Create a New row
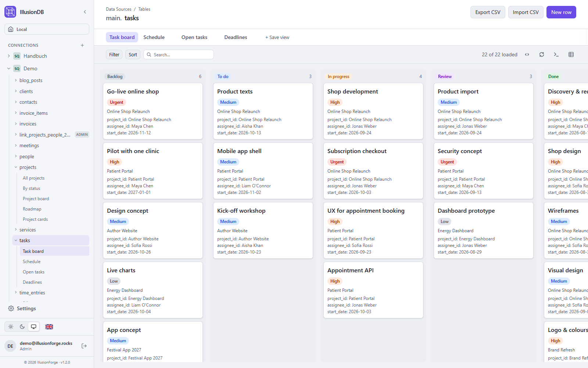The image size is (588, 368). (x=561, y=12)
